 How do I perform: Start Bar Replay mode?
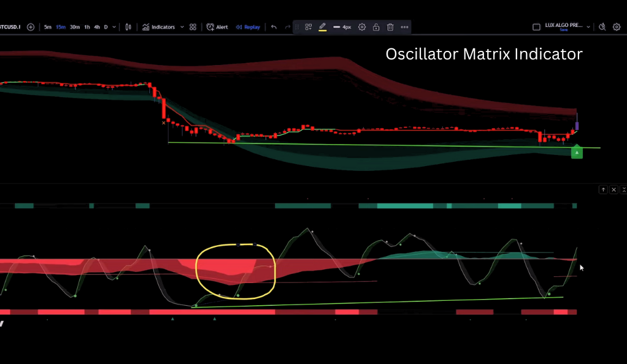[248, 27]
